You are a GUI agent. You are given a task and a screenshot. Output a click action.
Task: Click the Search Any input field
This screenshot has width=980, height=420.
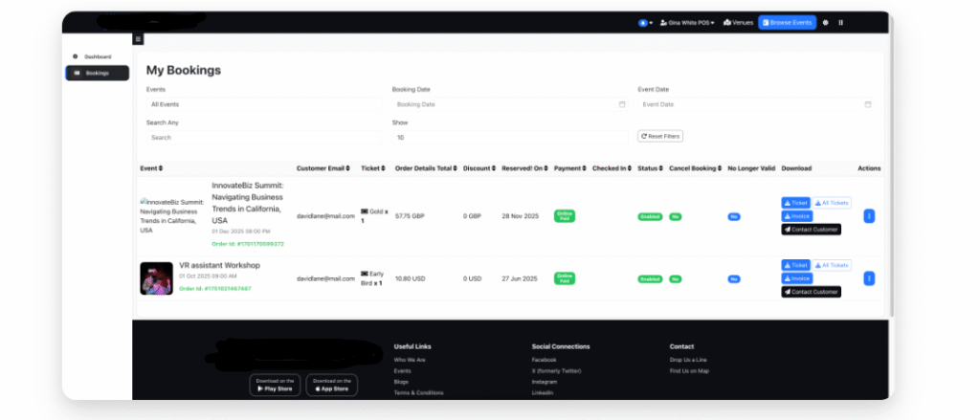pyautogui.click(x=264, y=137)
